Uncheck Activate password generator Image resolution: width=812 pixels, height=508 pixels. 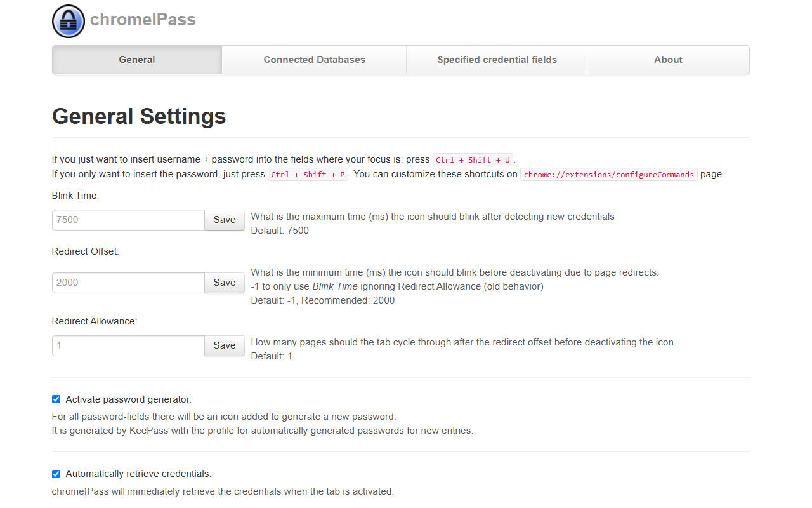(x=56, y=399)
